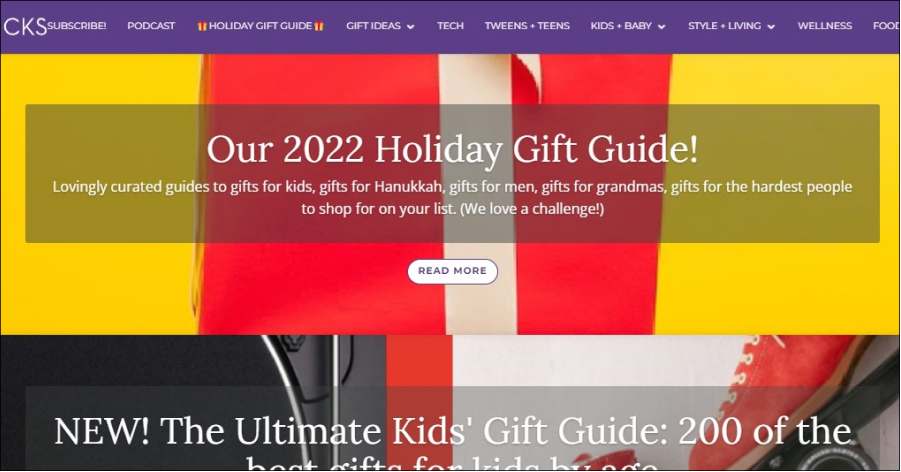Click the CKS site logo
This screenshot has width=901, height=472.
[x=25, y=26]
